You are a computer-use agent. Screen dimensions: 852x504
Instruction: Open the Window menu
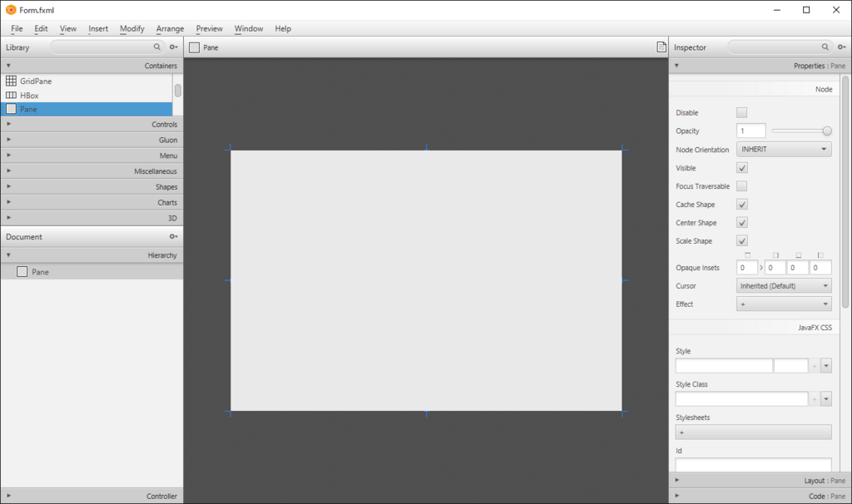249,29
